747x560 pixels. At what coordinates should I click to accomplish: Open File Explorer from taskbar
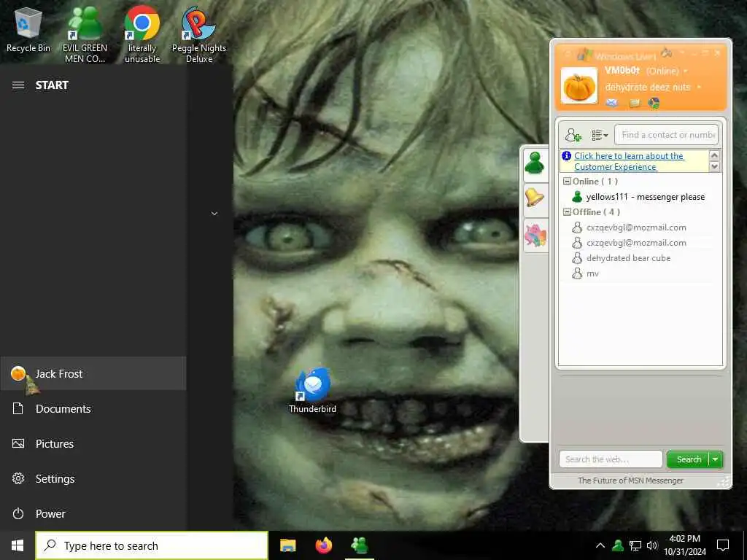pos(287,545)
